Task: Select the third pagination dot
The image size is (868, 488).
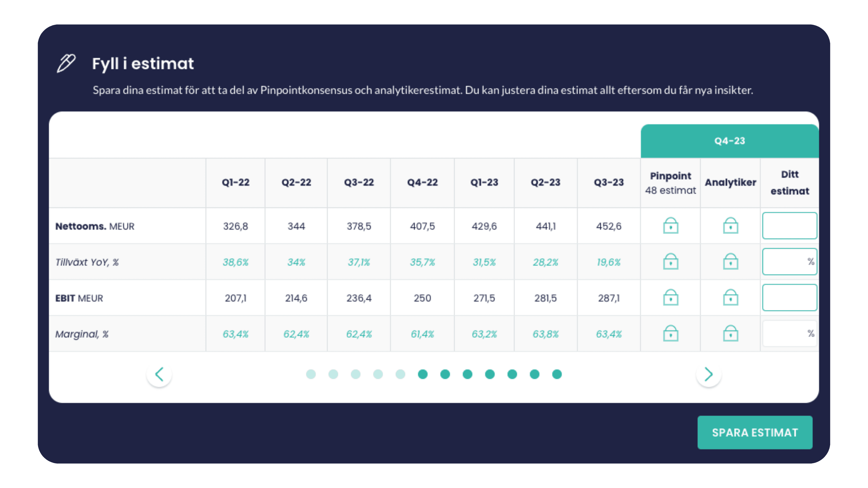Action: (x=356, y=374)
